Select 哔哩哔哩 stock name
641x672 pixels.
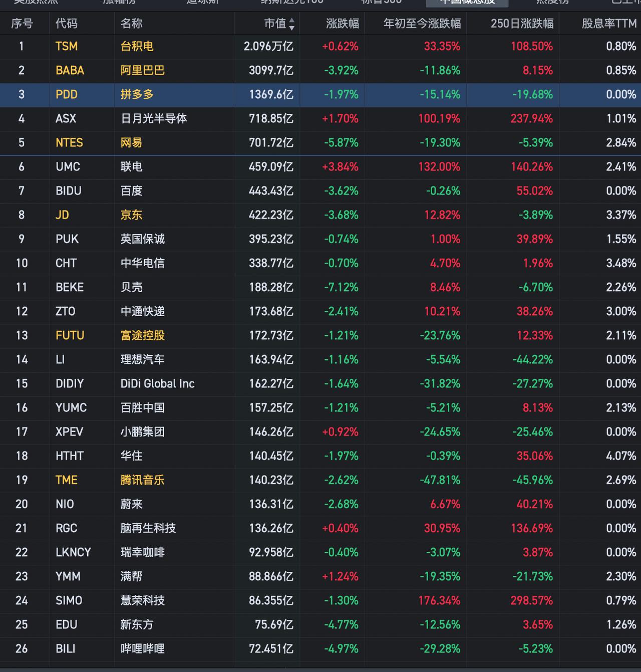tap(142, 648)
